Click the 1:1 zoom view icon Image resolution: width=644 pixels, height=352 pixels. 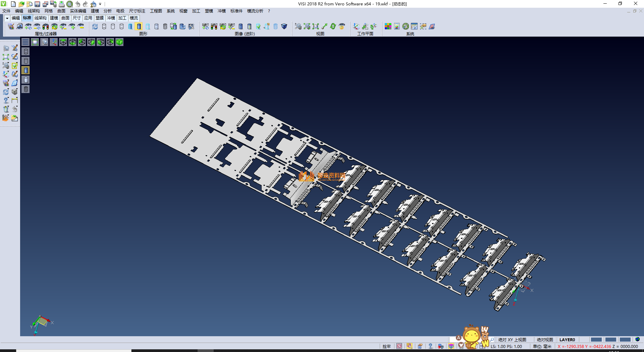315,26
